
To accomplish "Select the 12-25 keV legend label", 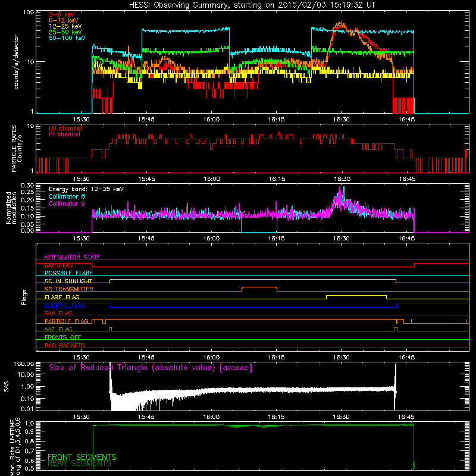I will [65, 26].
